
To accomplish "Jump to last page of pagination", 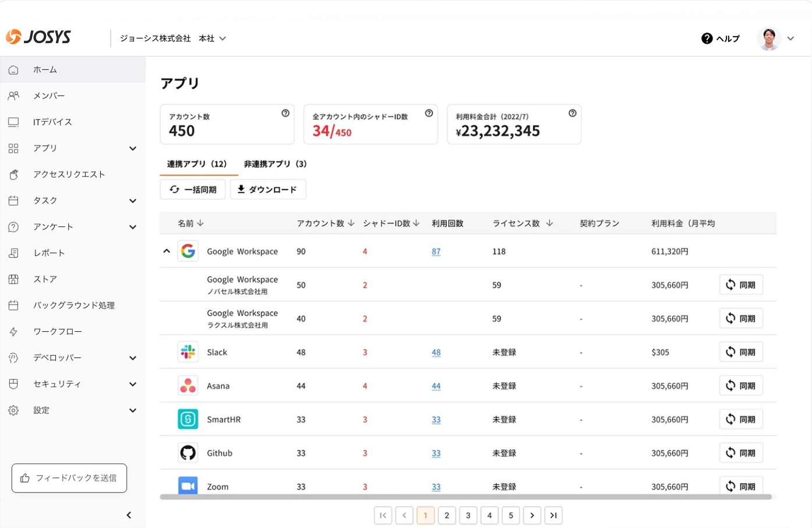I will point(553,515).
